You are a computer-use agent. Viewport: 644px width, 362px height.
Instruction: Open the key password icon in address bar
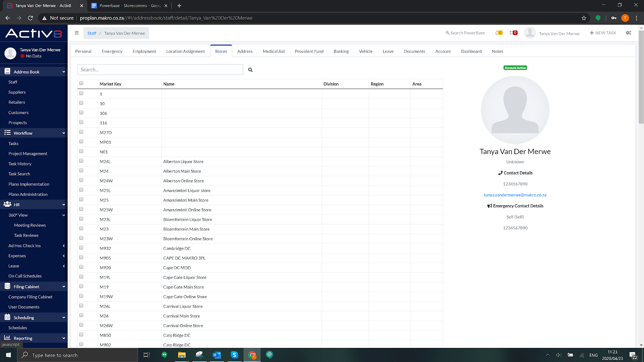(613, 18)
